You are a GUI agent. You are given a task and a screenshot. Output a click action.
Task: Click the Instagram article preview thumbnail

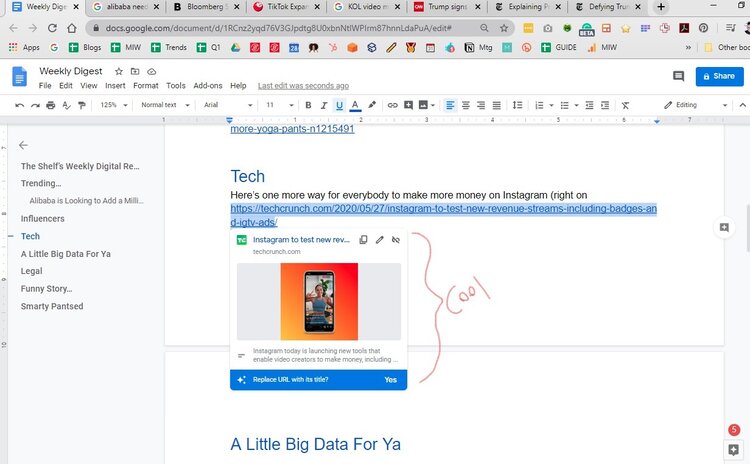click(319, 301)
